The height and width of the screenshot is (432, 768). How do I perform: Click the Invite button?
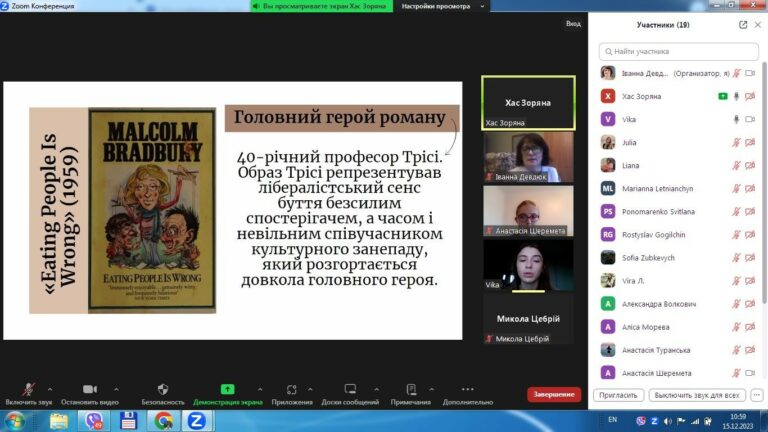[x=619, y=395]
